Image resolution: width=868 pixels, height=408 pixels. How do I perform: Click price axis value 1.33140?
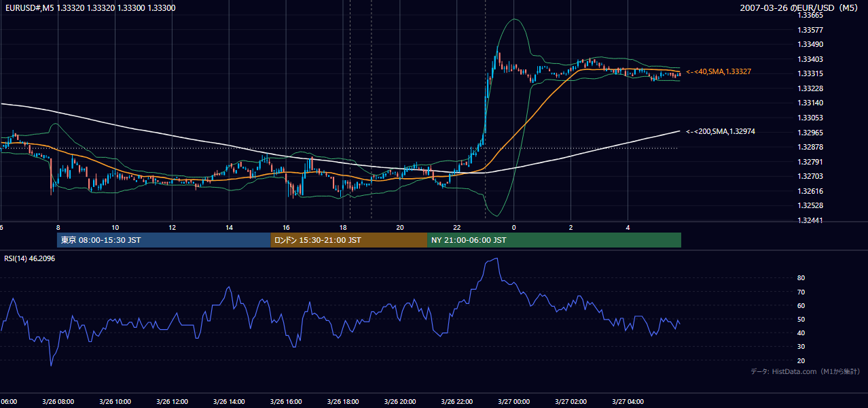(x=810, y=103)
